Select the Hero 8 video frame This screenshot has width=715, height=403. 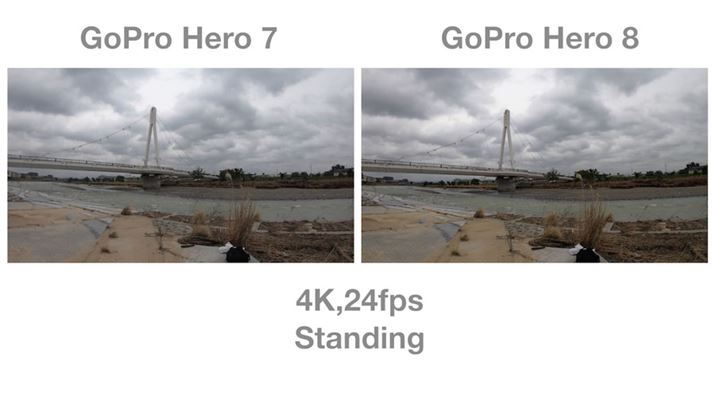pos(534,165)
